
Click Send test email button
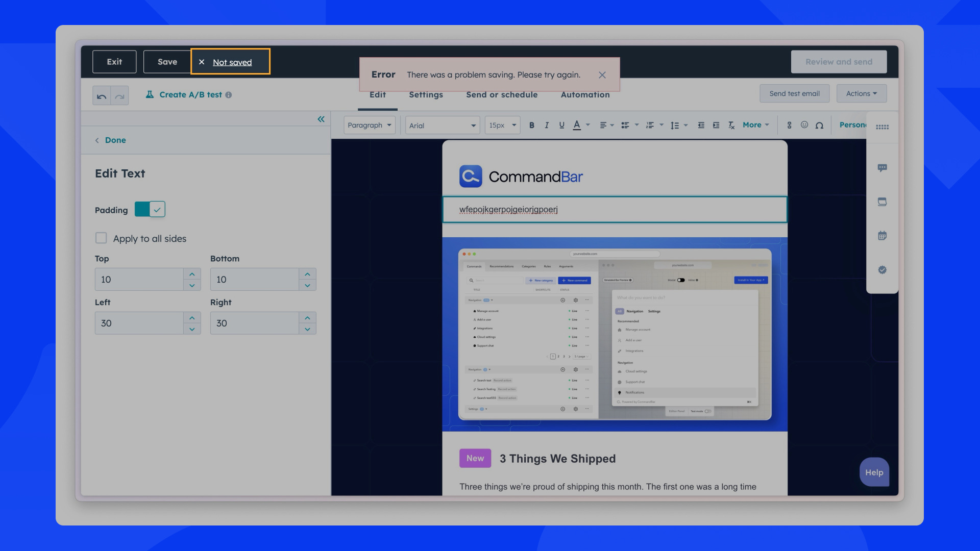pos(795,93)
